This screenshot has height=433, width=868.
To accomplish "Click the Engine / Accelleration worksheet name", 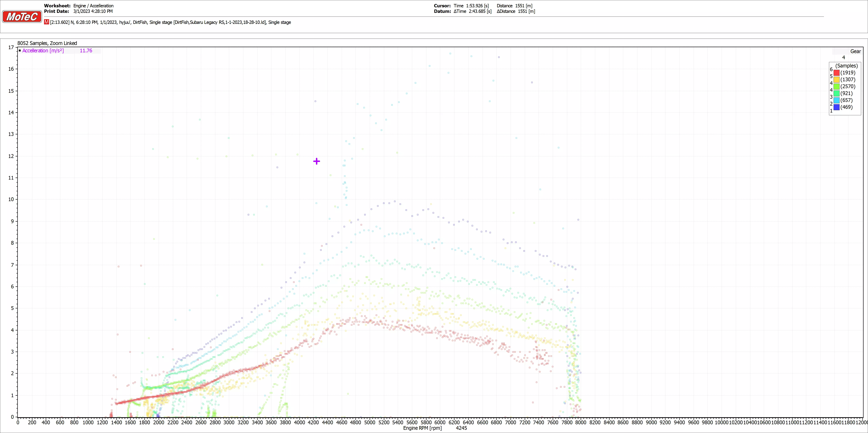I will (x=93, y=6).
